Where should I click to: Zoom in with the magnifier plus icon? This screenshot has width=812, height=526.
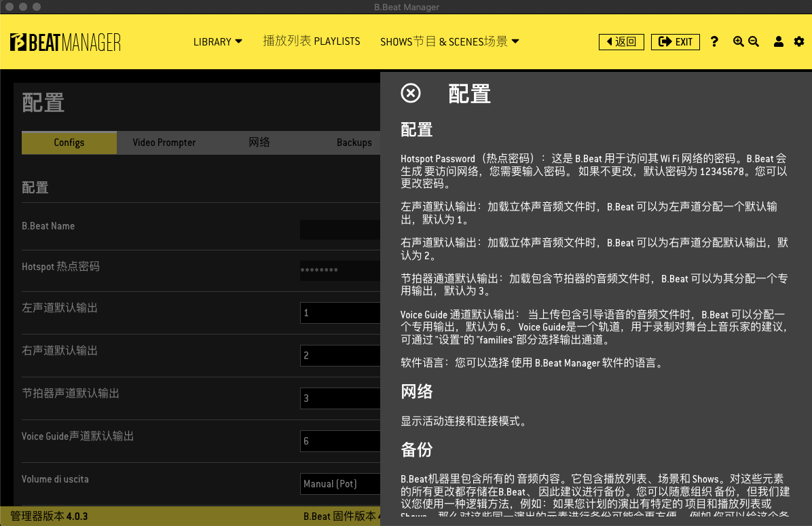coord(739,41)
